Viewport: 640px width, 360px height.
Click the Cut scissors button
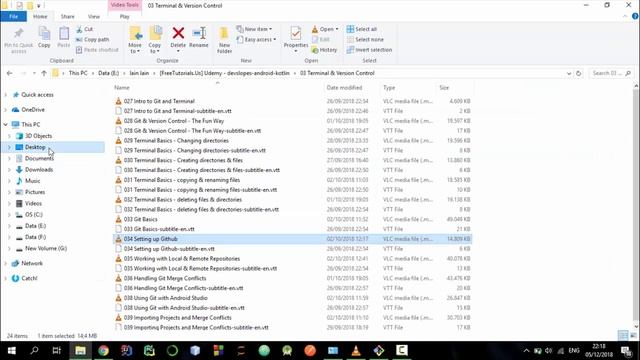84,29
